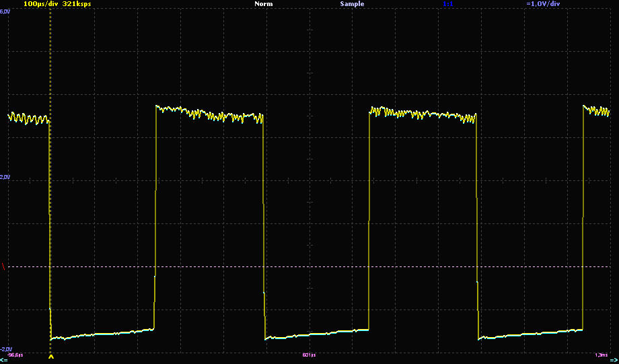619x364 pixels.
Task: Click the right scroll arrow at bottom
Action: (x=614, y=360)
